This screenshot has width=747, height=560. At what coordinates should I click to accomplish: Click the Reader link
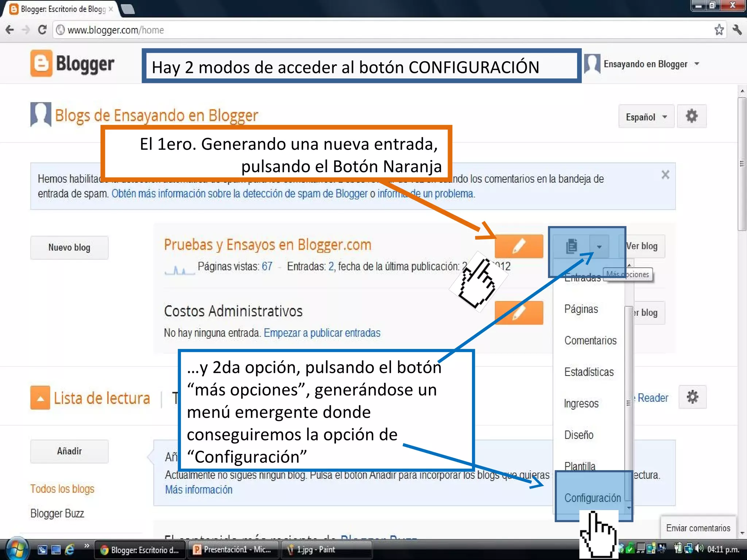pos(653,398)
